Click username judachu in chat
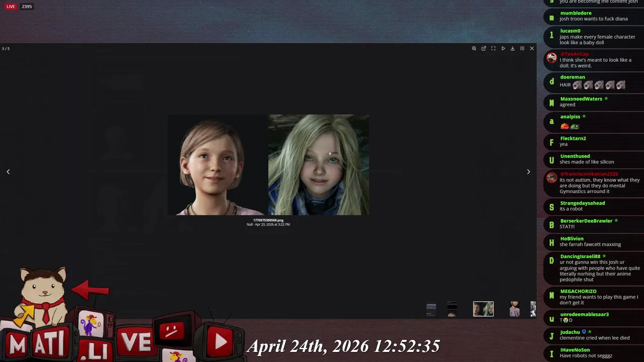 pyautogui.click(x=570, y=332)
